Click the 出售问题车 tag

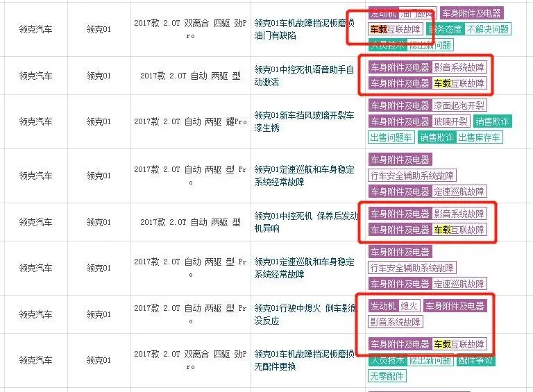(391, 137)
